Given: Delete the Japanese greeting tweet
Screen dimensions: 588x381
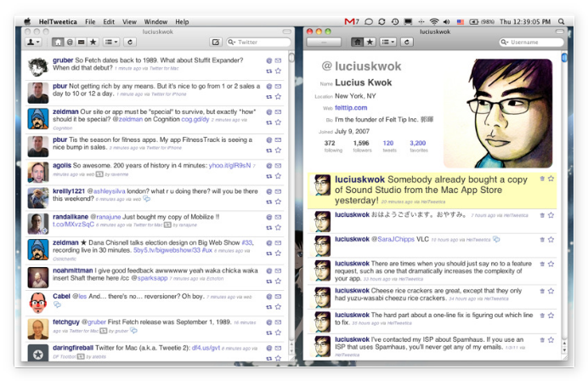Looking at the screenshot, I should (542, 215).
